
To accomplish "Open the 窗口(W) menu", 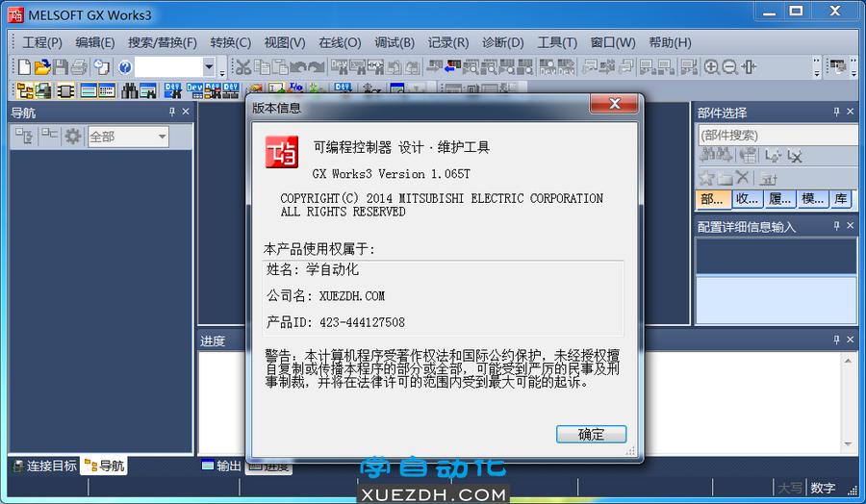I will (x=613, y=42).
